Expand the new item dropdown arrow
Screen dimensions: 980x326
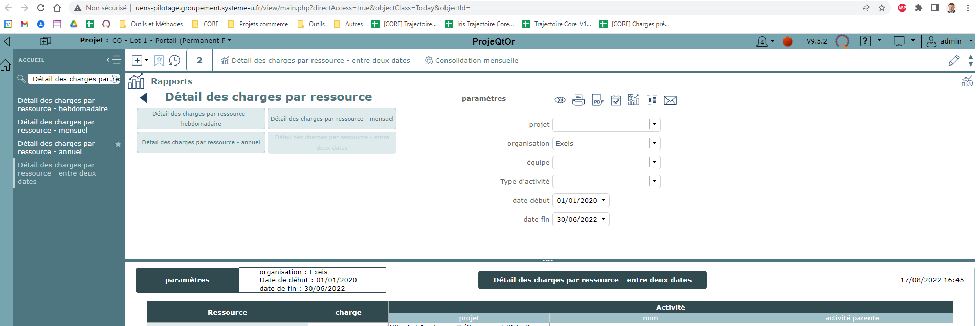point(146,60)
